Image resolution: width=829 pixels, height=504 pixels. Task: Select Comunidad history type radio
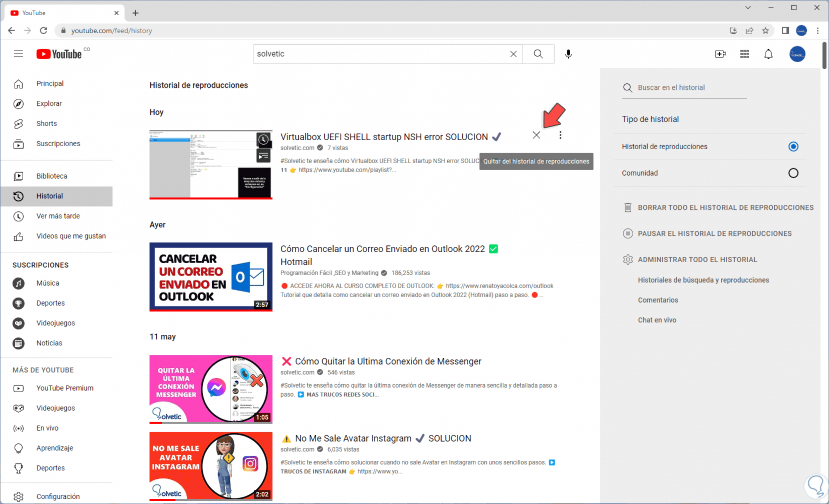point(793,173)
